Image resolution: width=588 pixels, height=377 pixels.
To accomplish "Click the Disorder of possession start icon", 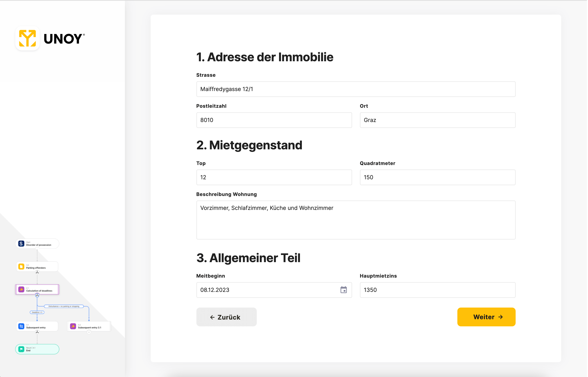I will point(21,244).
